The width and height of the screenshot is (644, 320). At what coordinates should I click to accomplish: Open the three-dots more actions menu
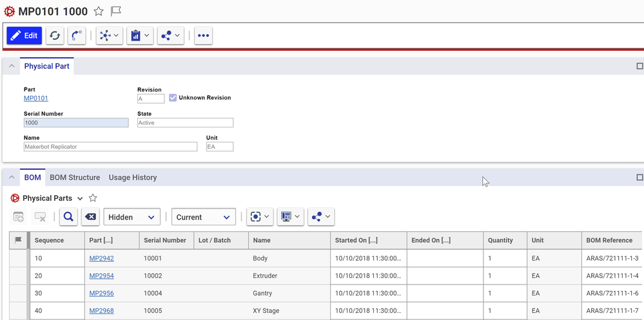click(203, 36)
